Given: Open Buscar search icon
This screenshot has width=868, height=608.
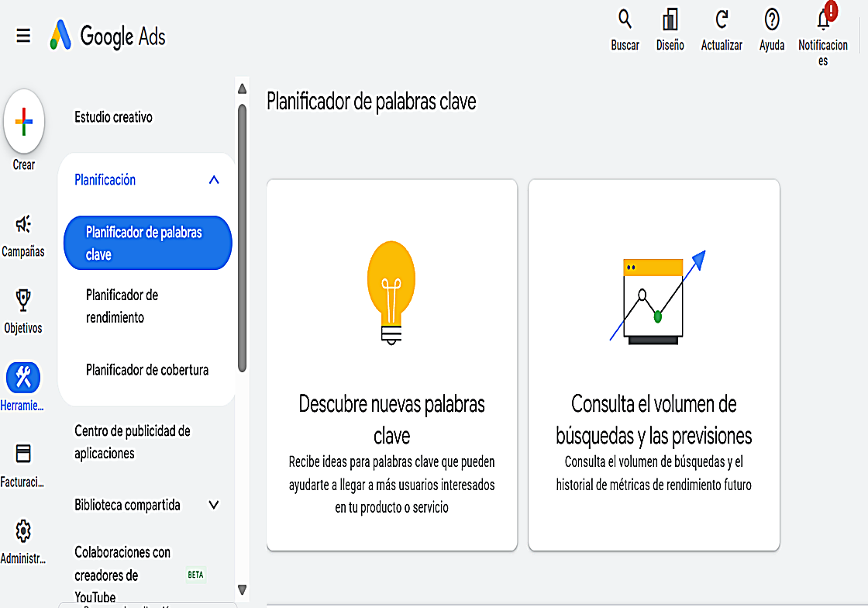Looking at the screenshot, I should tap(625, 19).
